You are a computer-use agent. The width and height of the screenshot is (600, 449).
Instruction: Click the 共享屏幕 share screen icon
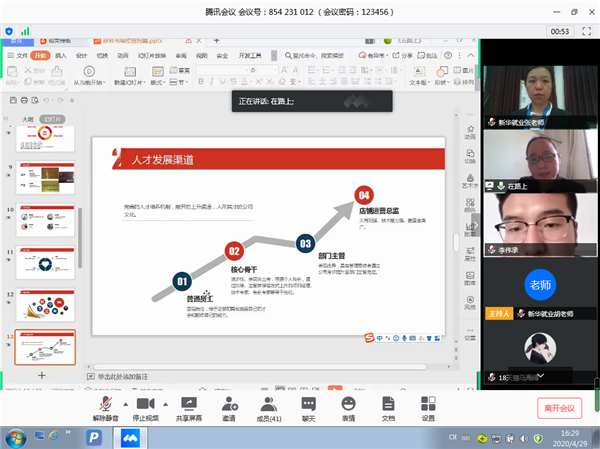coord(187,405)
